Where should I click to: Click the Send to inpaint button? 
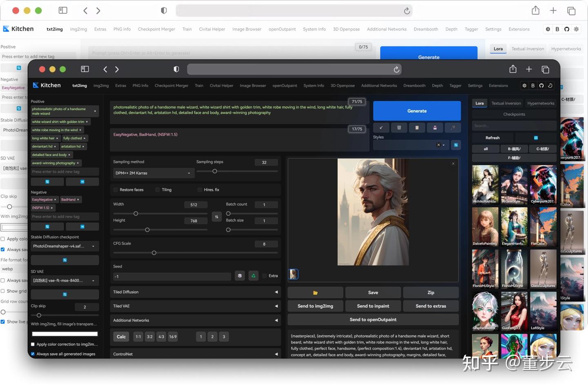pos(373,306)
